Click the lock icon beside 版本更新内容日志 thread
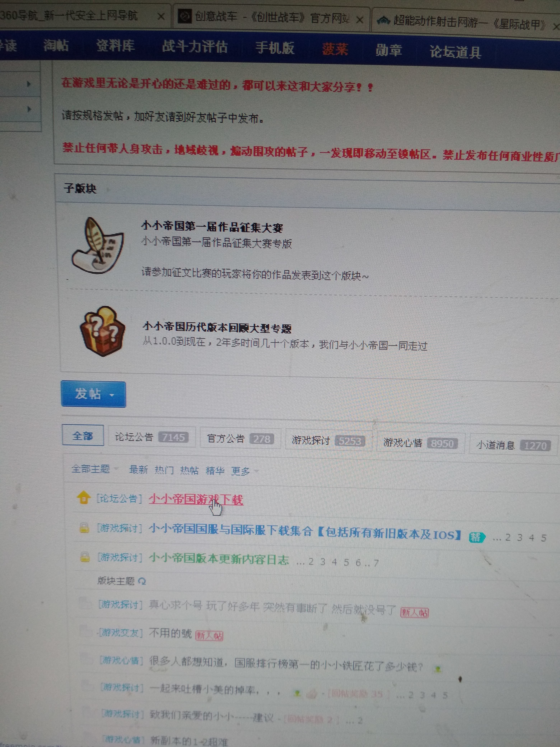 85,557
